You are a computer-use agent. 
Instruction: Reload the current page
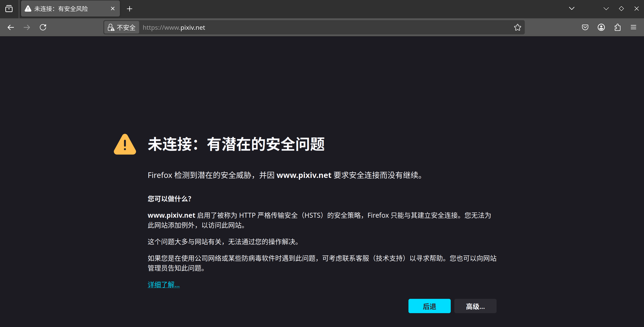click(x=43, y=27)
